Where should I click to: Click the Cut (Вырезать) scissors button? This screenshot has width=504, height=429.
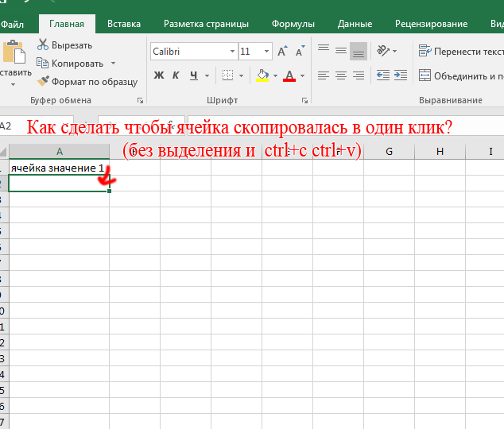(x=64, y=45)
